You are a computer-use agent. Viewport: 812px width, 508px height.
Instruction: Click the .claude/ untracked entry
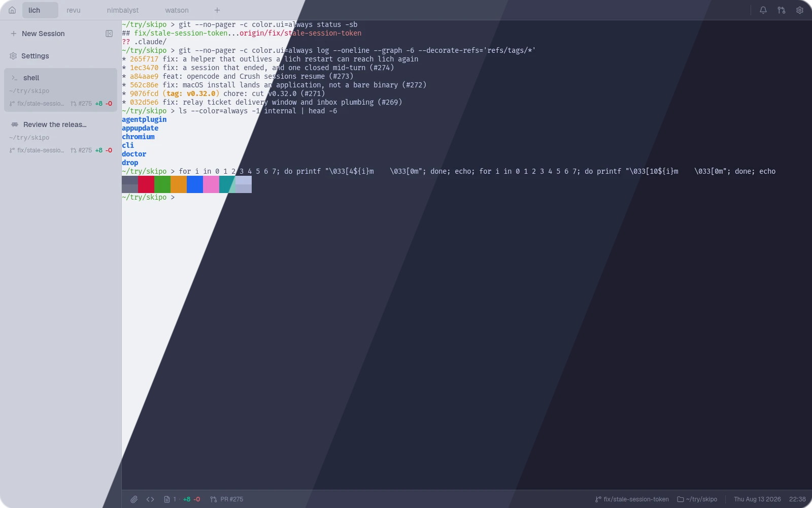[150, 42]
